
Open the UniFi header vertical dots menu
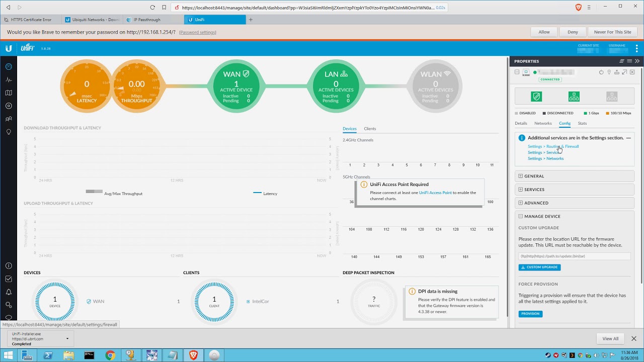[636, 48]
